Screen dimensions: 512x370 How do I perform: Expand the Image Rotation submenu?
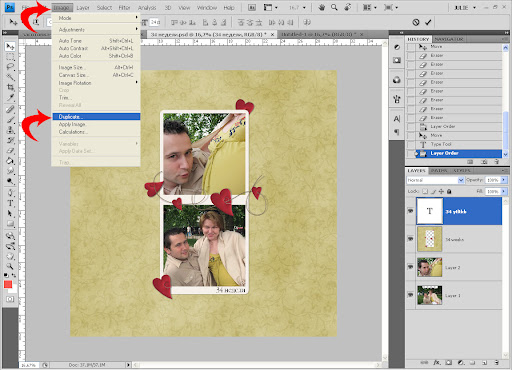point(96,83)
